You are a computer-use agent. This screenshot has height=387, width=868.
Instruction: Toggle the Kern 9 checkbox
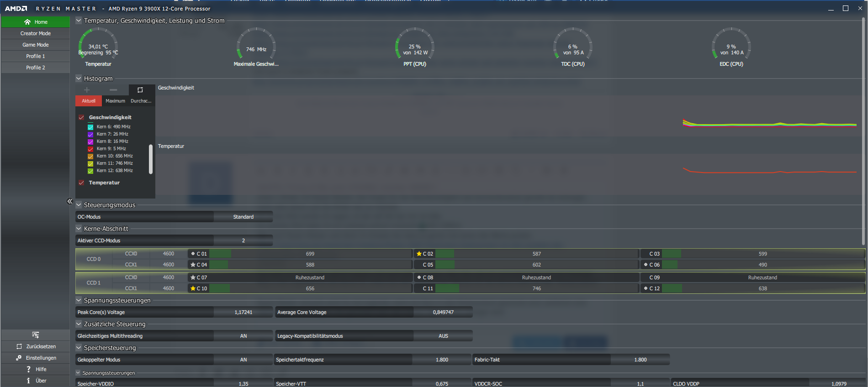[x=90, y=149]
